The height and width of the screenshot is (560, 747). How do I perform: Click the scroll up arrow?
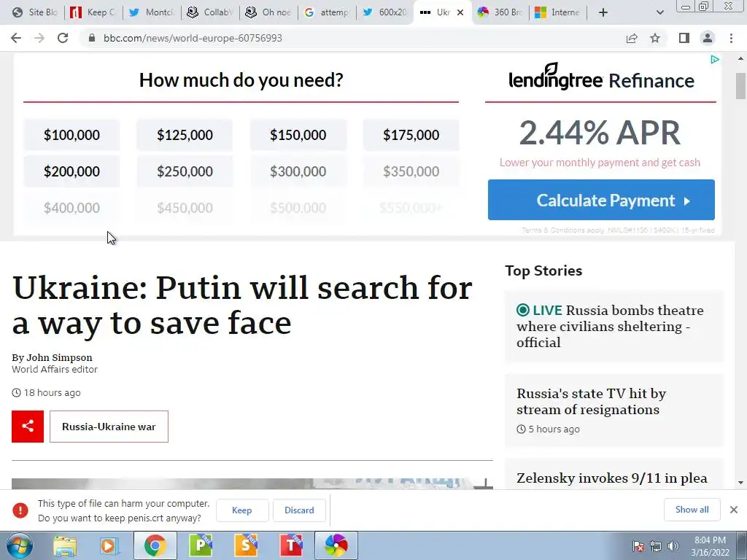tap(740, 59)
